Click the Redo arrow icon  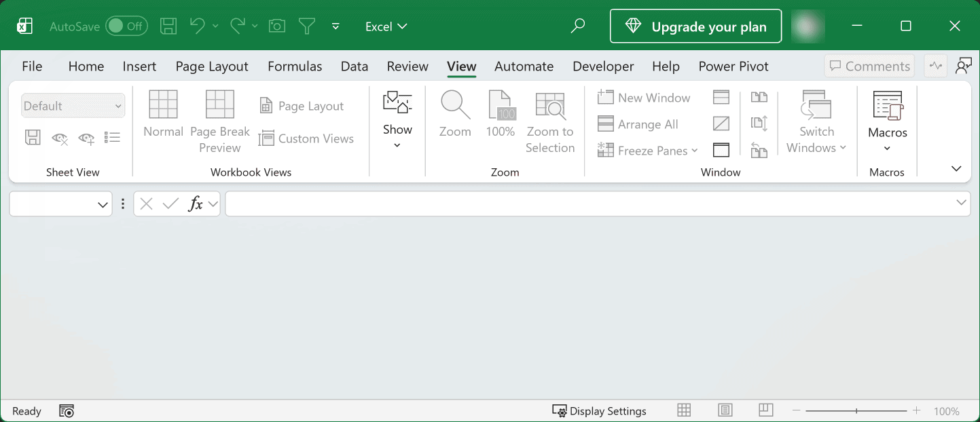click(x=238, y=26)
